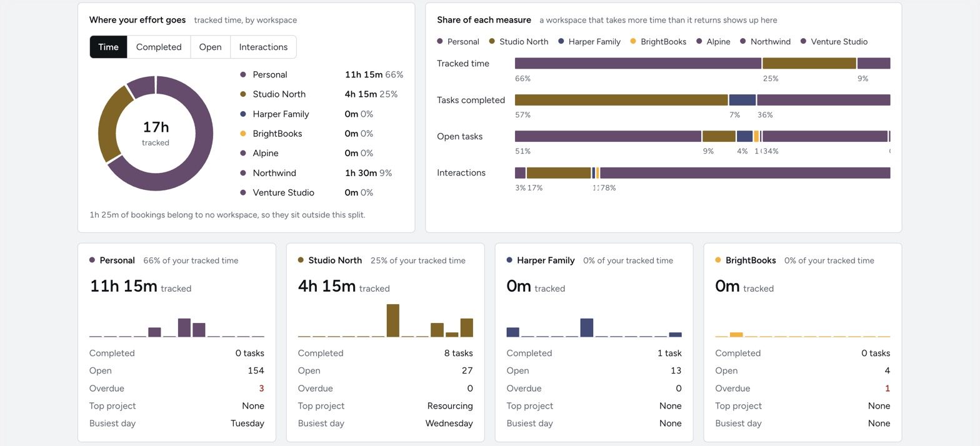
Task: Click BrightBooks open count 4
Action: [887, 371]
